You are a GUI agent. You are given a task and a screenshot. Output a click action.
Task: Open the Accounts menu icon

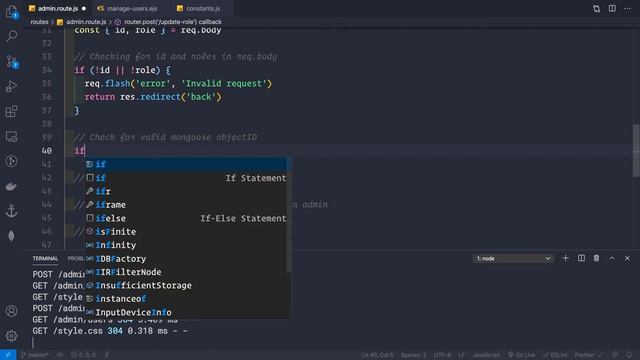tap(11, 311)
